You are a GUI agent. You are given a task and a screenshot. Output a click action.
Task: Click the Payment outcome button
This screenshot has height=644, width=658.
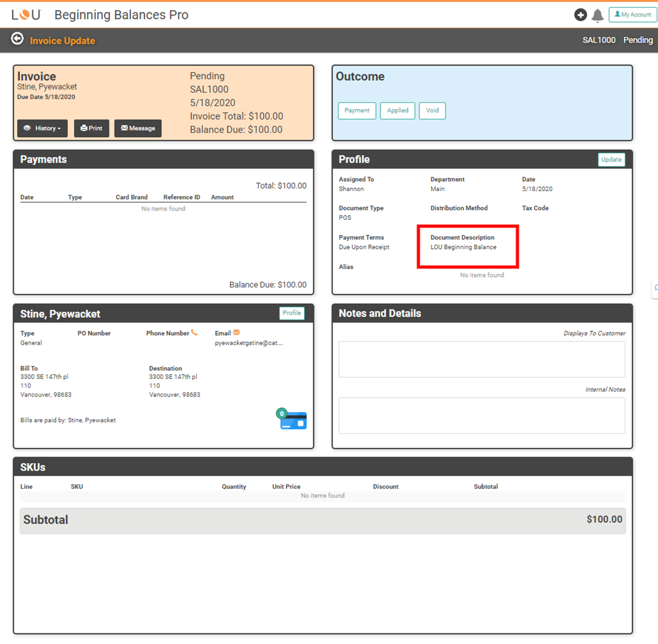tap(357, 110)
